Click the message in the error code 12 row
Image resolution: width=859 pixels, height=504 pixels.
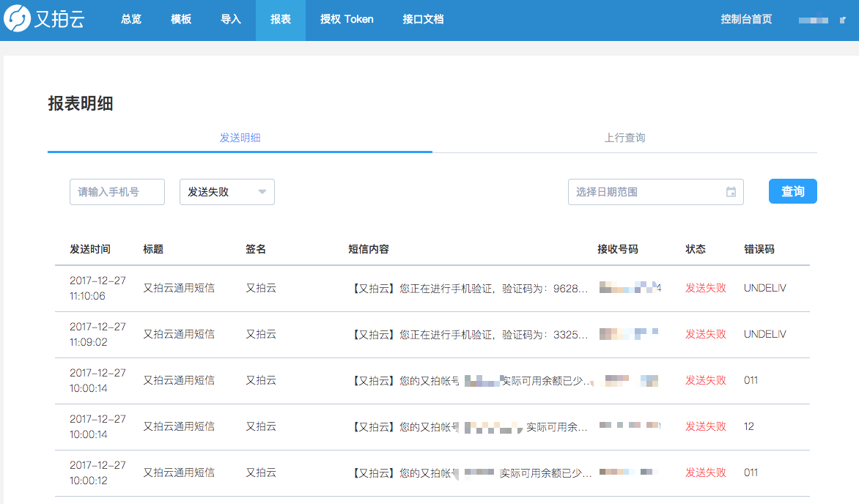[470, 427]
